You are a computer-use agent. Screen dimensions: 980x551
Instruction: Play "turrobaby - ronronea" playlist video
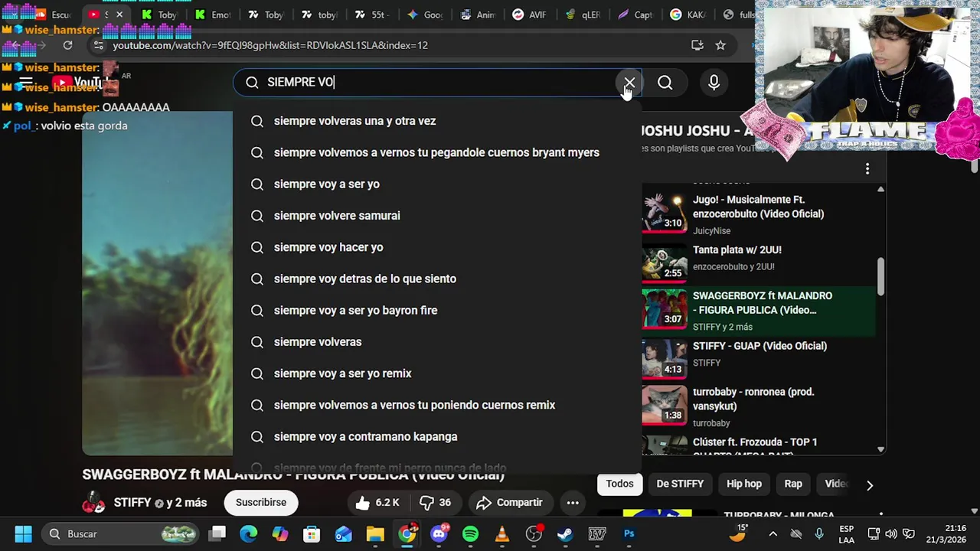[x=758, y=406]
